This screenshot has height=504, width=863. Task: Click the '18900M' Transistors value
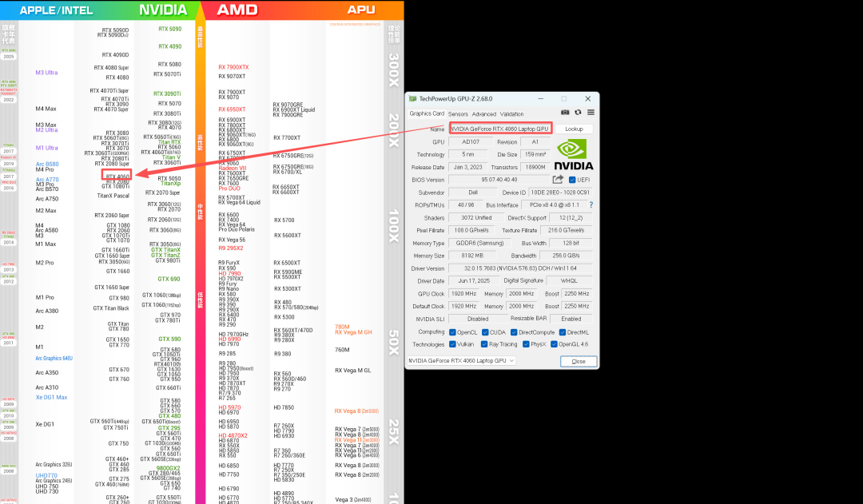pyautogui.click(x=535, y=167)
